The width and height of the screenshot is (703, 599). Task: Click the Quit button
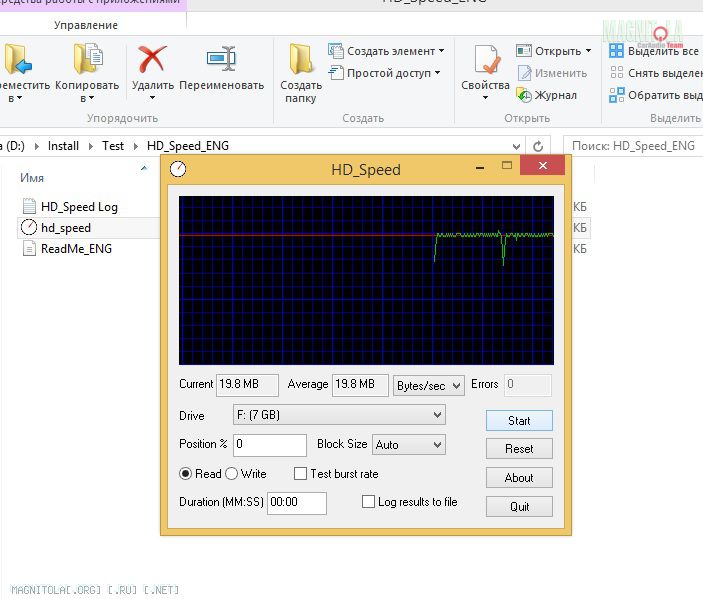(x=519, y=507)
